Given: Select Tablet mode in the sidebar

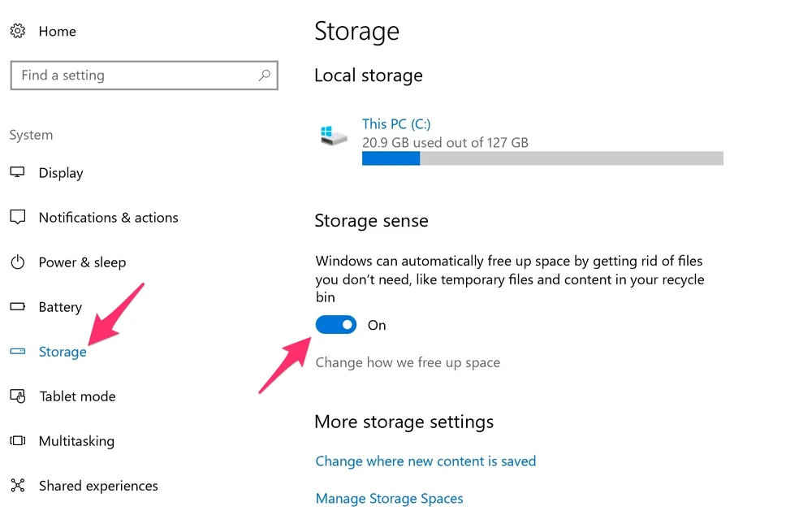Looking at the screenshot, I should click(x=77, y=396).
